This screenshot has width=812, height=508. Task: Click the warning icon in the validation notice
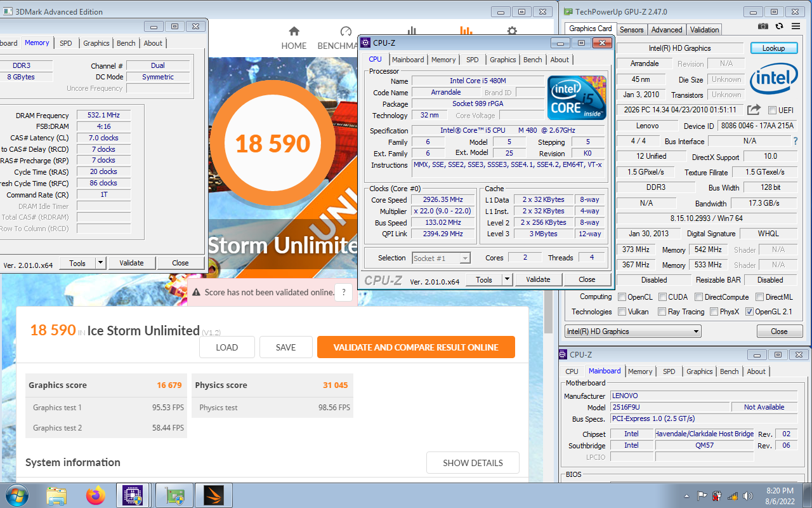(197, 292)
